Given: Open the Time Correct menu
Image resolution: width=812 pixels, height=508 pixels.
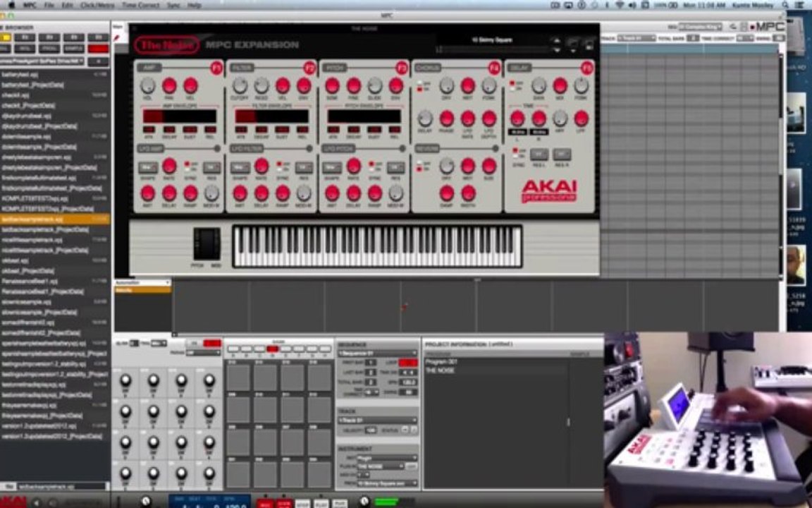Looking at the screenshot, I should click(x=141, y=5).
